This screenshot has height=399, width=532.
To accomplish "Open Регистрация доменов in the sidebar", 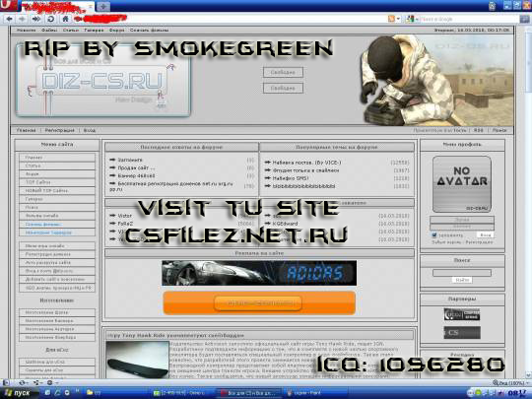I will (x=57, y=254).
